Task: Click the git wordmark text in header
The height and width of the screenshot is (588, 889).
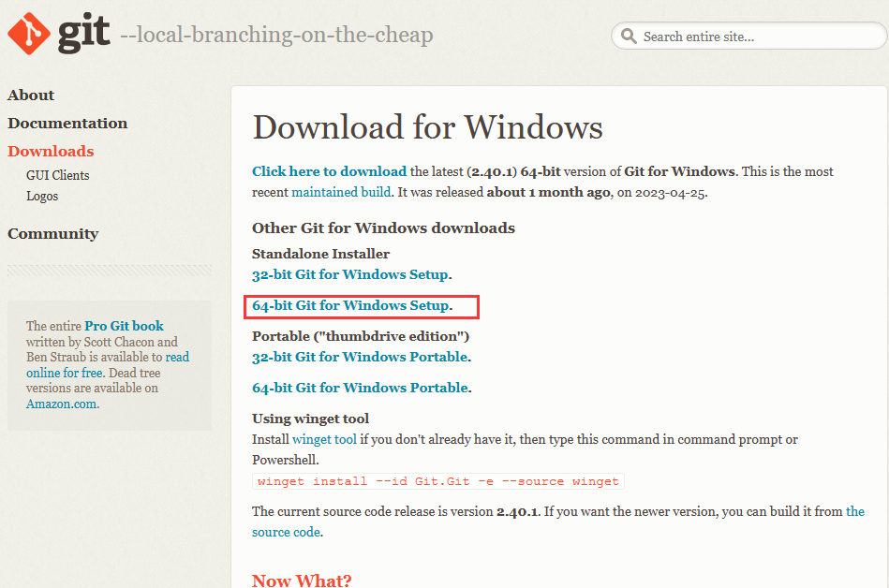Action: click(x=84, y=33)
